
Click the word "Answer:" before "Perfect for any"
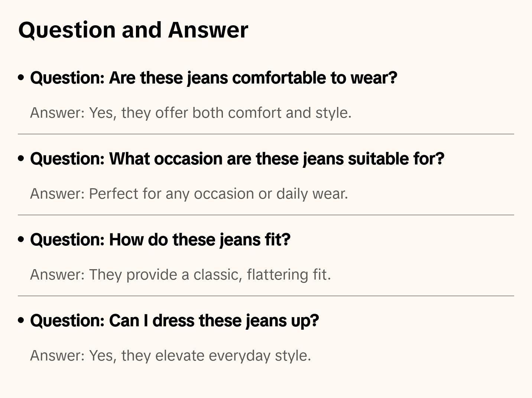(x=58, y=194)
